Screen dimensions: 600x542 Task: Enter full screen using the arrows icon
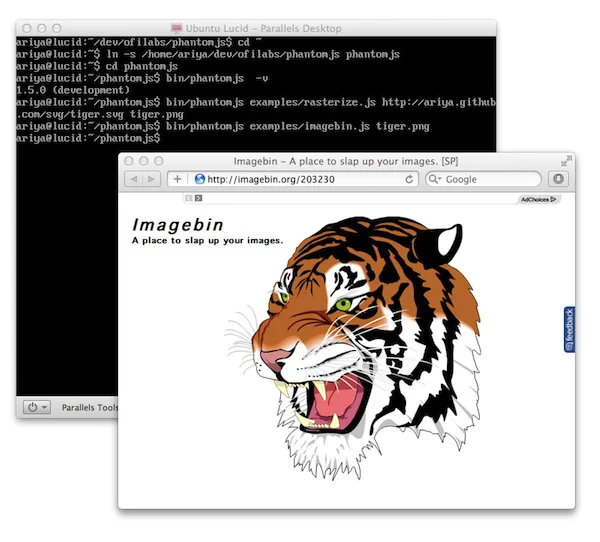click(566, 161)
